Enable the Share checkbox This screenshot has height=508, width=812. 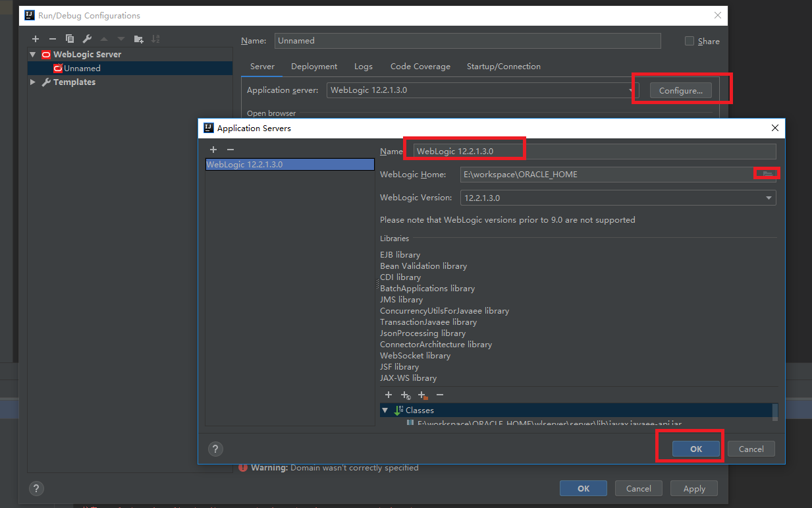point(690,41)
